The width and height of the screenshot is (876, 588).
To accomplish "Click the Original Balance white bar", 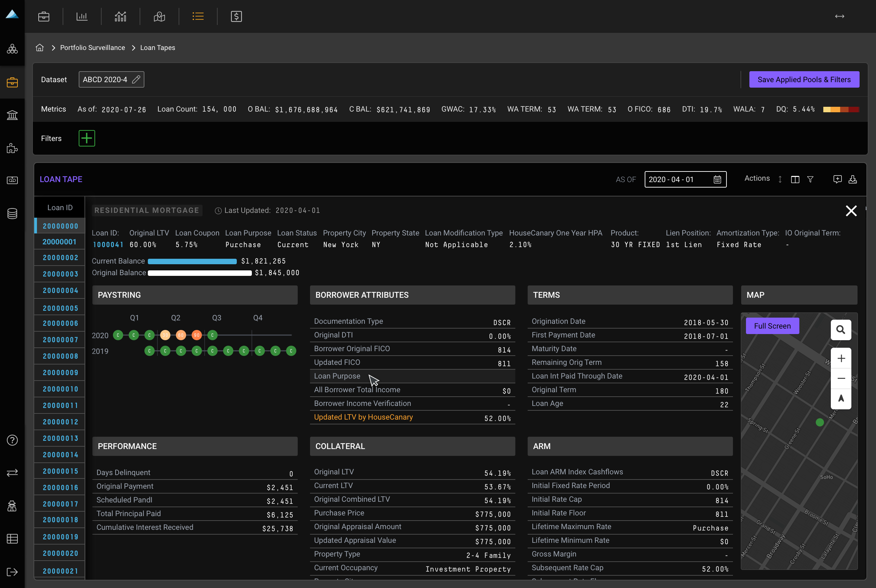I will click(x=200, y=273).
